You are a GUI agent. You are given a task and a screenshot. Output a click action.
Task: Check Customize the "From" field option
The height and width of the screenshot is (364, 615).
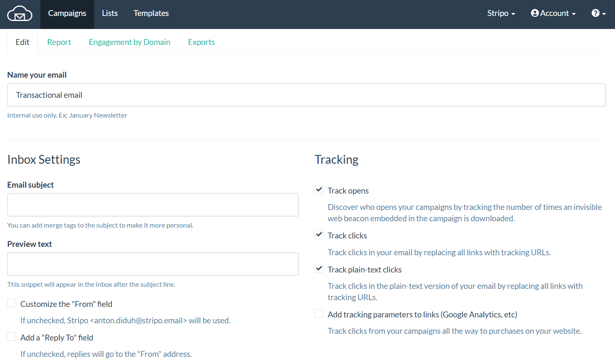point(11,303)
